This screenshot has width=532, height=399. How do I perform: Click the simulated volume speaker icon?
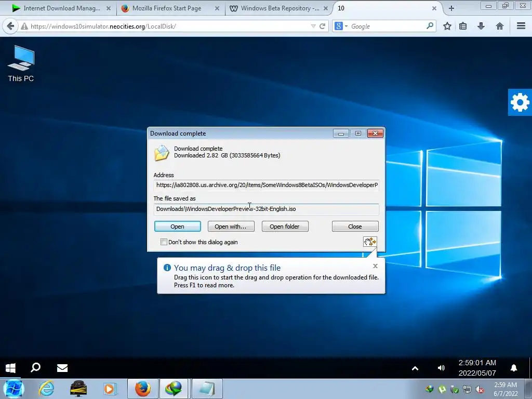pyautogui.click(x=441, y=368)
